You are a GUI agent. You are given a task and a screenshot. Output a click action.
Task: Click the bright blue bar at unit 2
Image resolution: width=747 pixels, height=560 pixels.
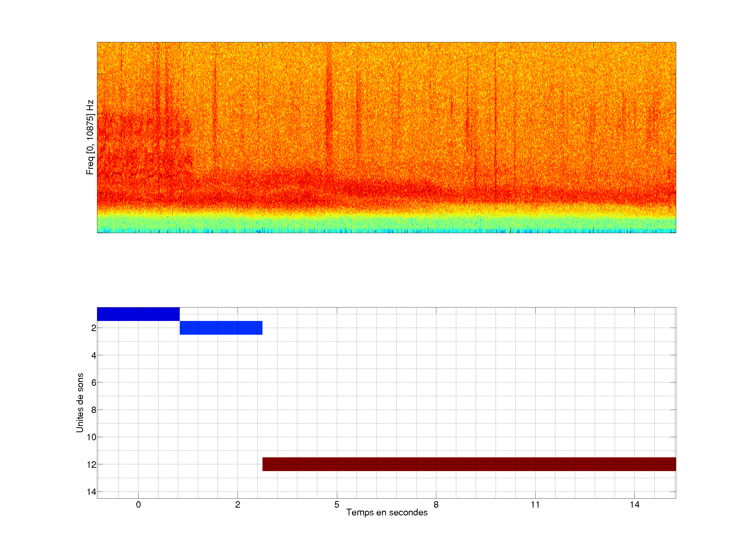221,328
